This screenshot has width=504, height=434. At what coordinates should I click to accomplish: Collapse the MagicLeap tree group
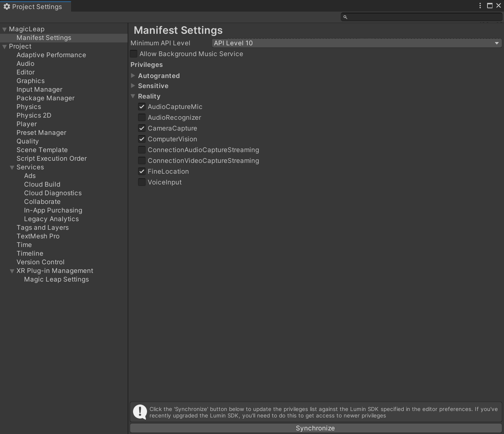(x=4, y=29)
